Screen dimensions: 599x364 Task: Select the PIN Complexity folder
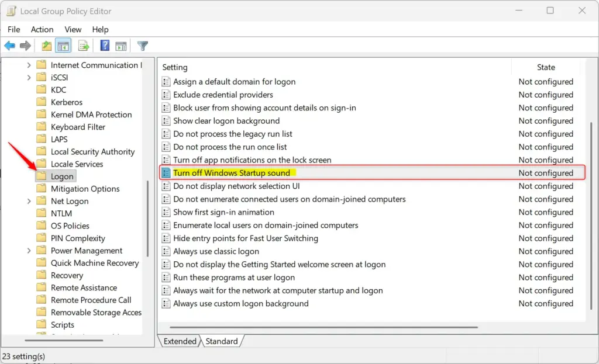(x=78, y=238)
